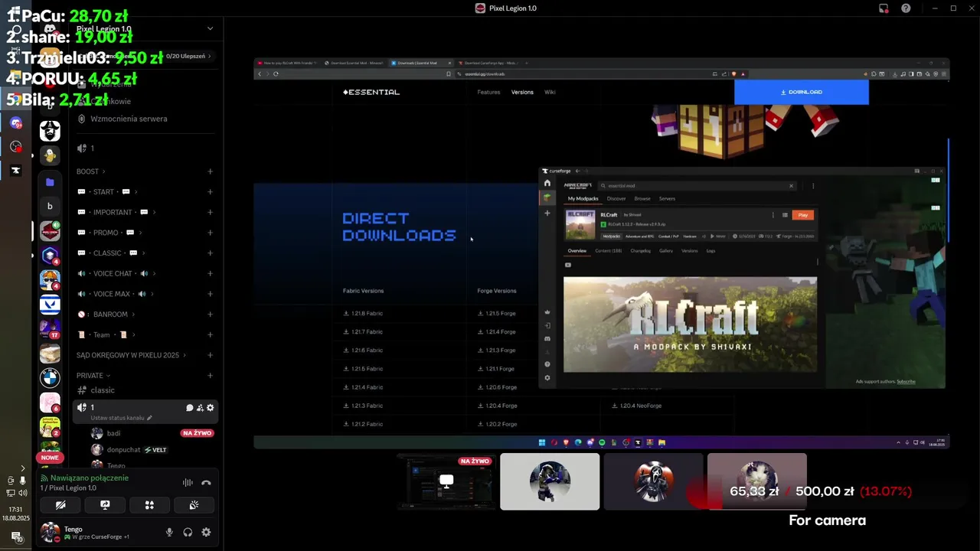Open Features on Essential site nav

click(488, 92)
